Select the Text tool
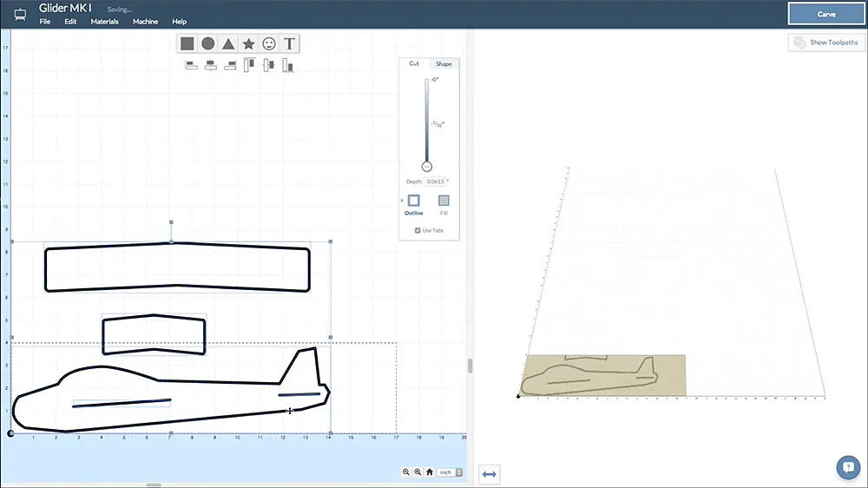 290,43
